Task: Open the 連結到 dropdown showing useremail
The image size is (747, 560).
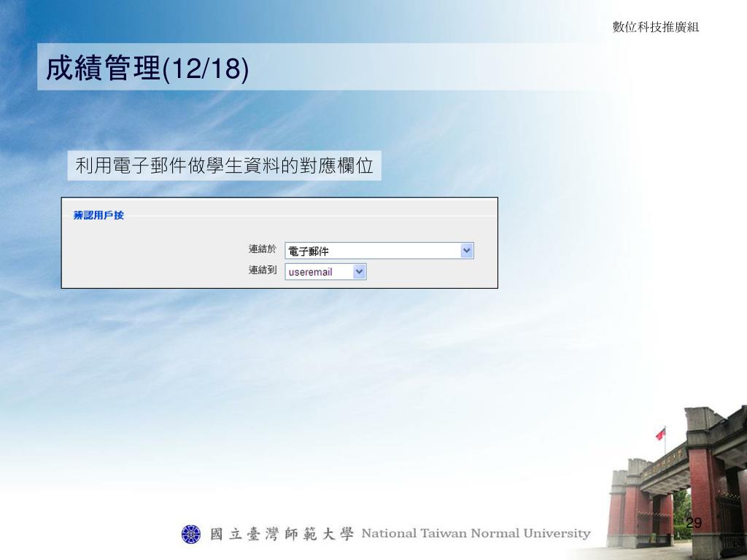Action: (325, 272)
